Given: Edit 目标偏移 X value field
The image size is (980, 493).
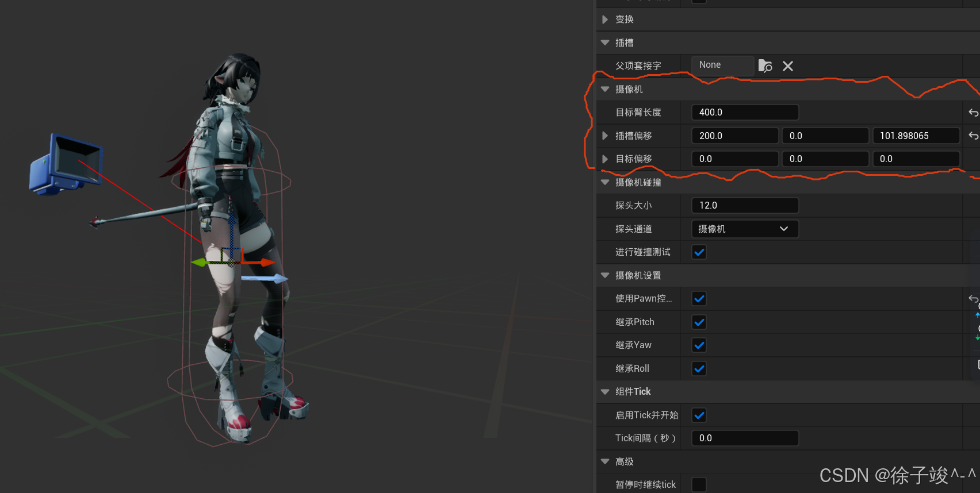Looking at the screenshot, I should (x=735, y=159).
